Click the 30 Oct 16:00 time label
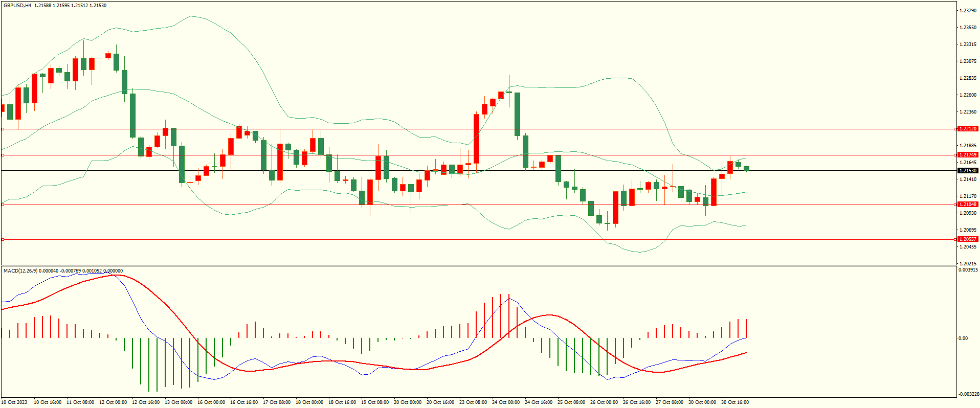This screenshot has height=408, width=980. (735, 402)
